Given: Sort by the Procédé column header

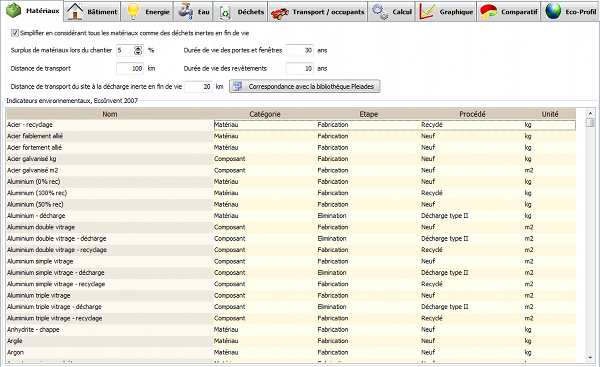Looking at the screenshot, I should (x=472, y=114).
